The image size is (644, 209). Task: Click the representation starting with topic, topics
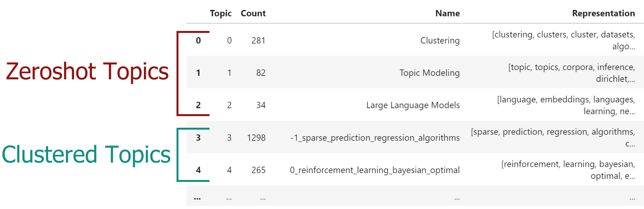[x=571, y=73]
